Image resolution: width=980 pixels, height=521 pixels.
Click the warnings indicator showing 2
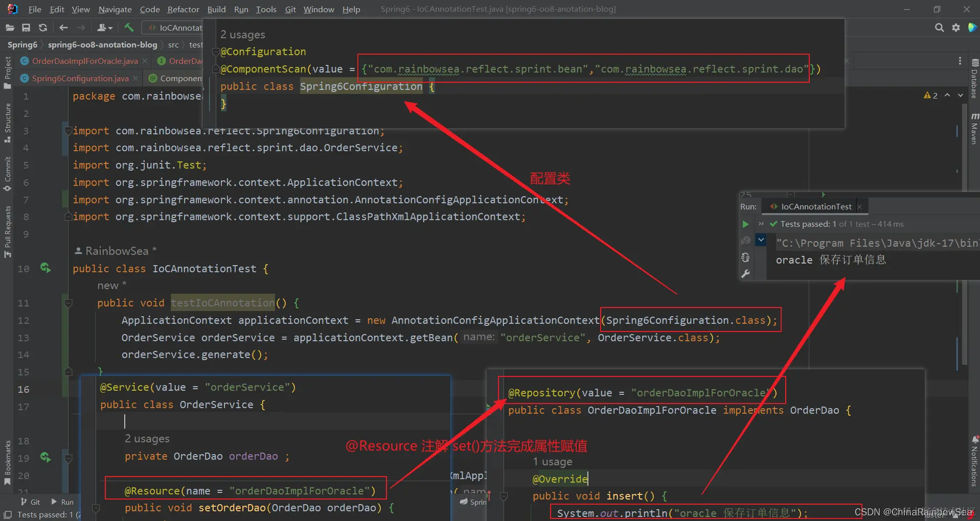click(x=930, y=96)
